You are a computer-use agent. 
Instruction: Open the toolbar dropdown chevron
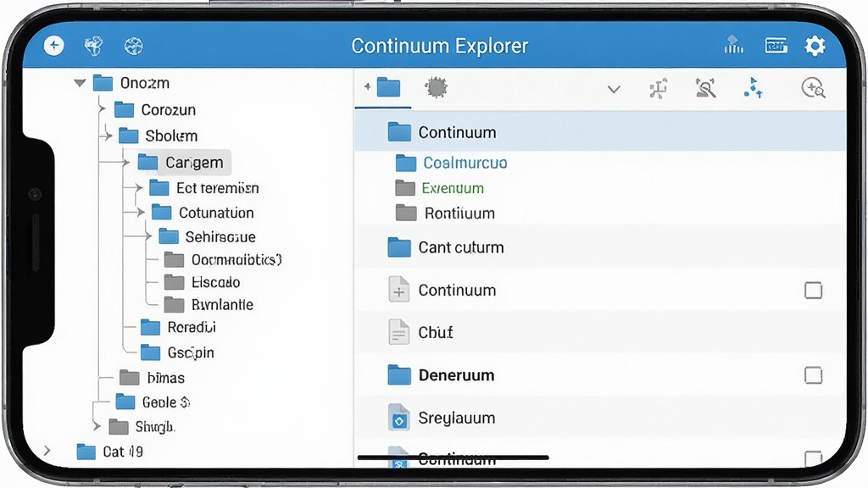tap(614, 89)
